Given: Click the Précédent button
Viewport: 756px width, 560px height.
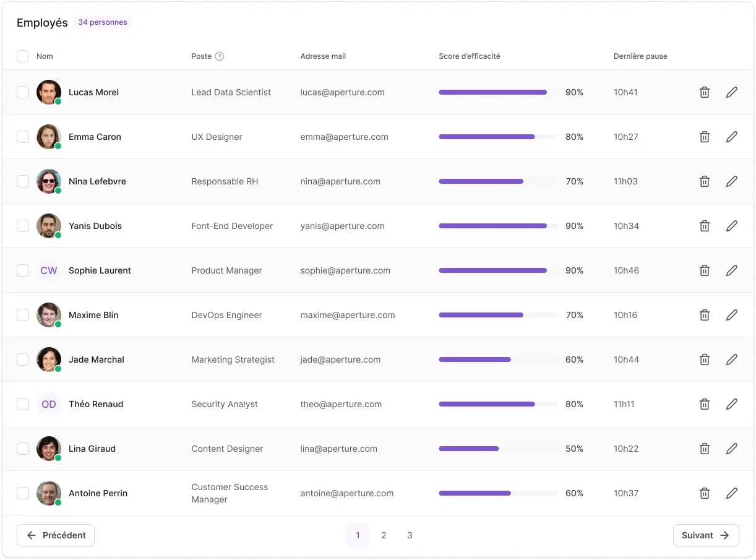Looking at the screenshot, I should point(56,535).
